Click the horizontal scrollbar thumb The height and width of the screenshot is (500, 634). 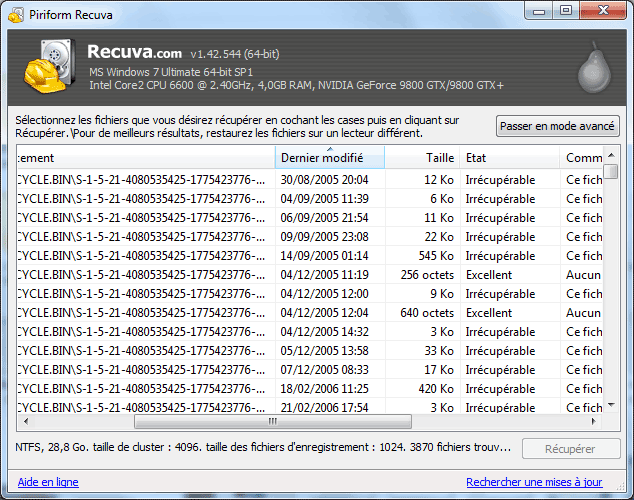(273, 421)
